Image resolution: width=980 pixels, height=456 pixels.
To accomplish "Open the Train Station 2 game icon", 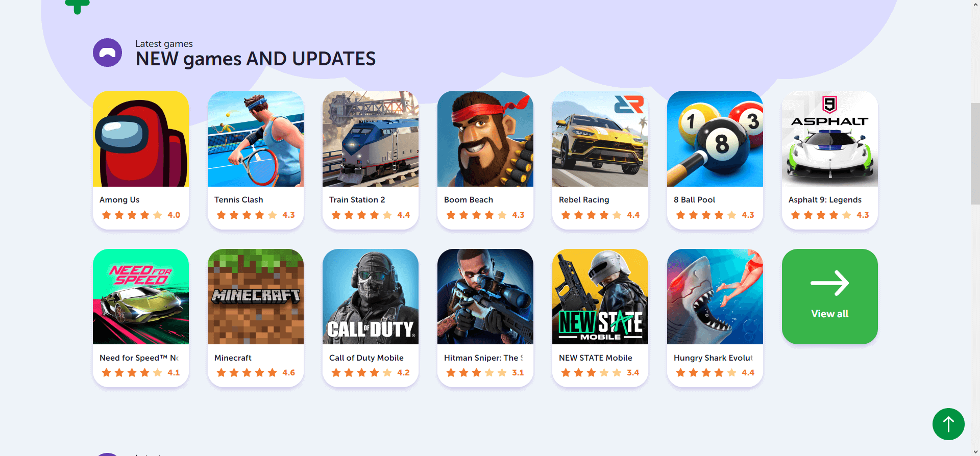I will [x=371, y=139].
